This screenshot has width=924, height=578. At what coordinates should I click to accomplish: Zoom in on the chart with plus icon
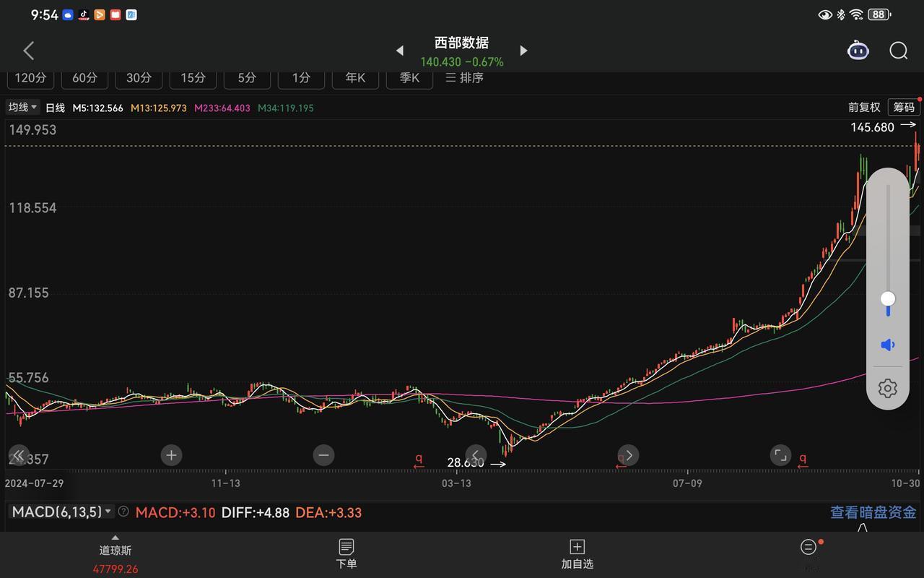(171, 455)
